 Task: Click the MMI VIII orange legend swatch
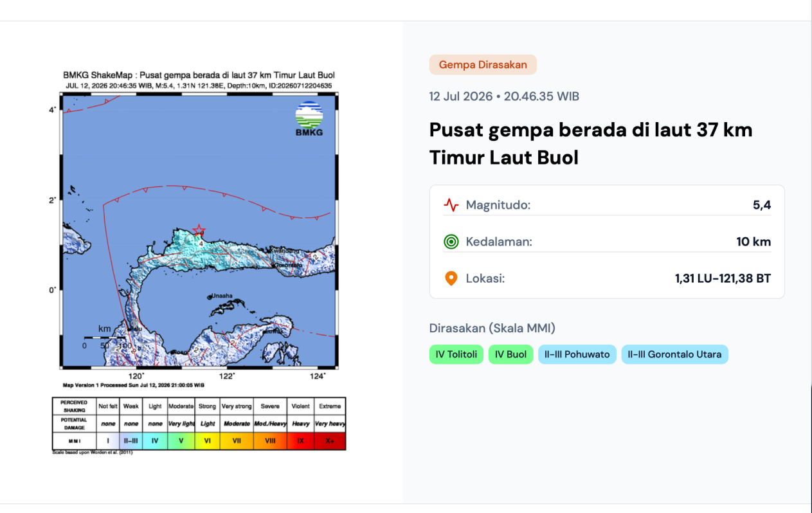pyautogui.click(x=270, y=441)
